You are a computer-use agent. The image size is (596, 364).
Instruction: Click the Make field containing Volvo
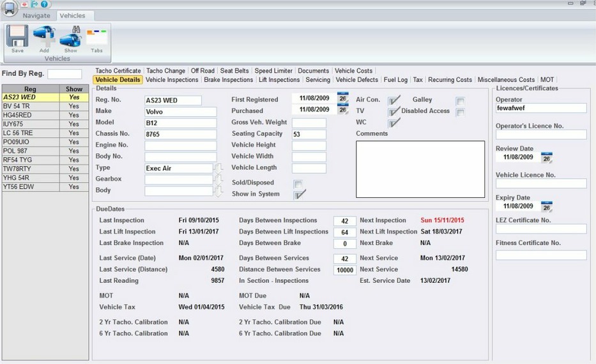click(181, 112)
